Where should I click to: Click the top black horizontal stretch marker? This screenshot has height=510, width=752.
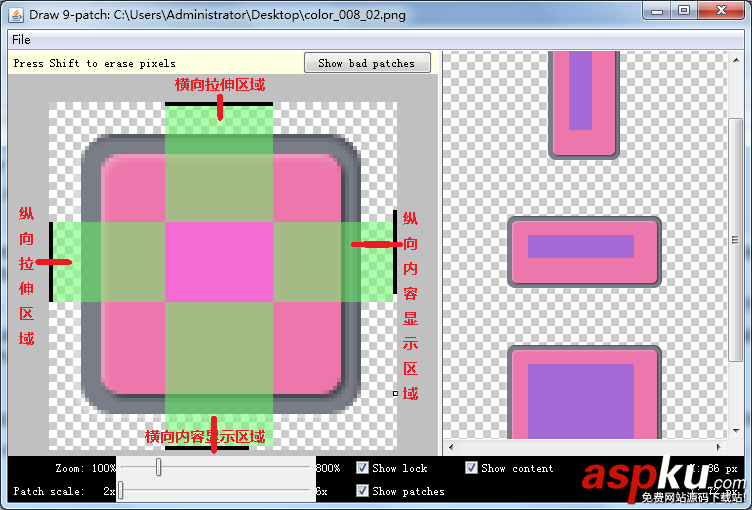pyautogui.click(x=219, y=104)
